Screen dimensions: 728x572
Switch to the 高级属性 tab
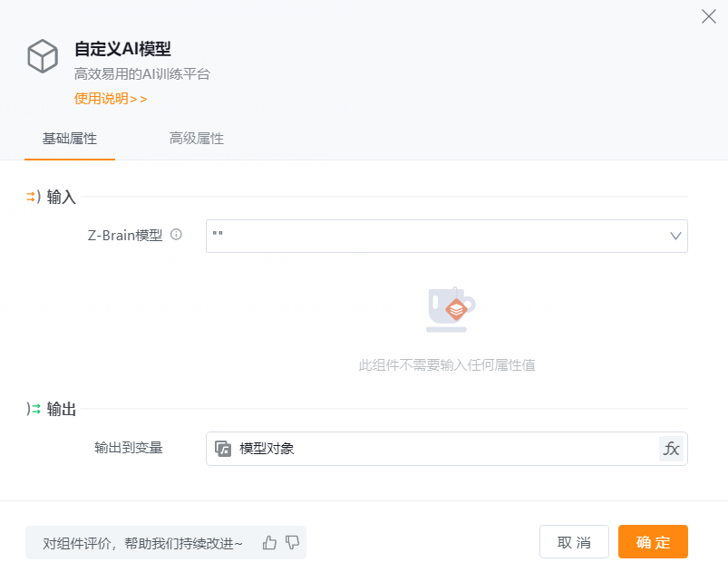[196, 139]
